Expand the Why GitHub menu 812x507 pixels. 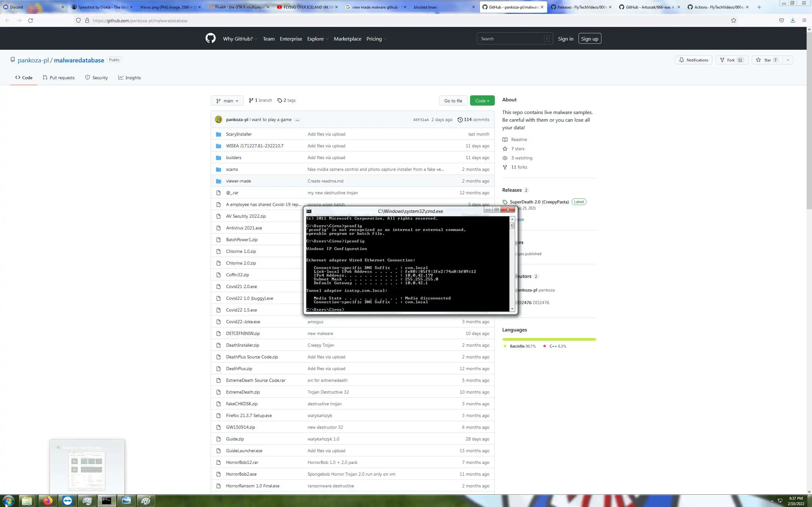(240, 39)
